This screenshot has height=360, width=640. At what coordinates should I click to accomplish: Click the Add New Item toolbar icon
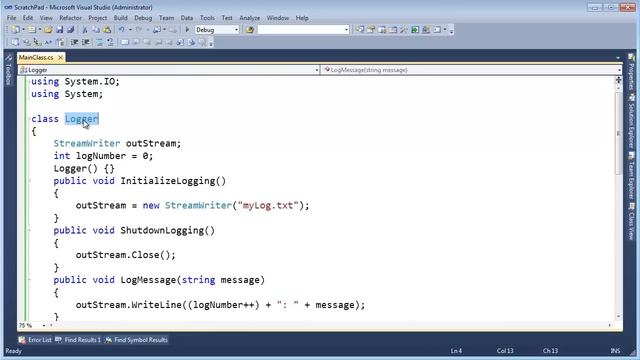31,30
